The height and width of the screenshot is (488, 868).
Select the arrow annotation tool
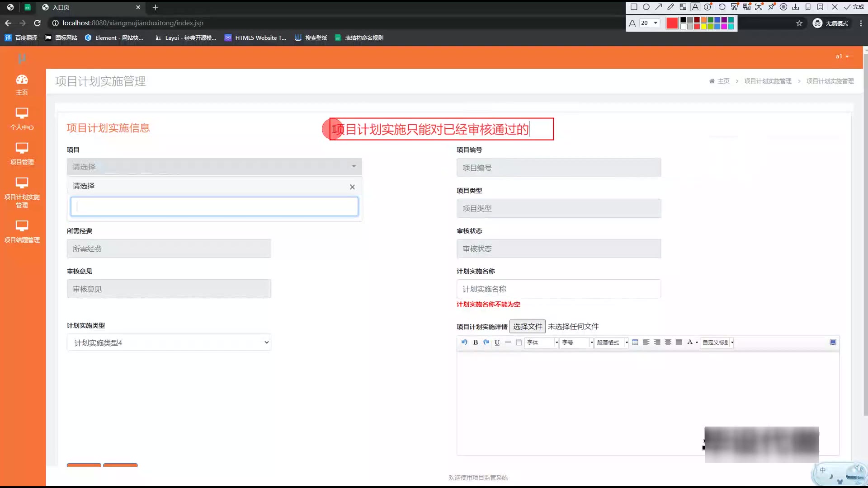point(658,7)
